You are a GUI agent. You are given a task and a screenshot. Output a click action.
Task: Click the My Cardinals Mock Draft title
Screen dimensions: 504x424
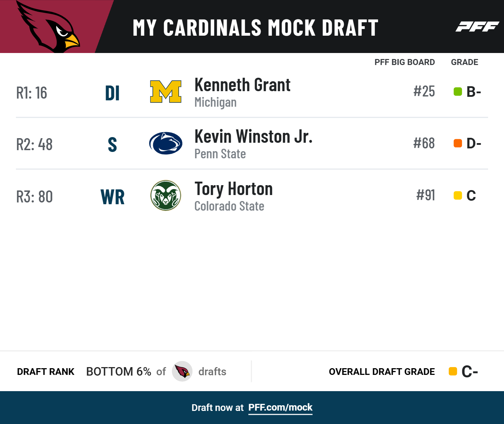click(x=255, y=28)
